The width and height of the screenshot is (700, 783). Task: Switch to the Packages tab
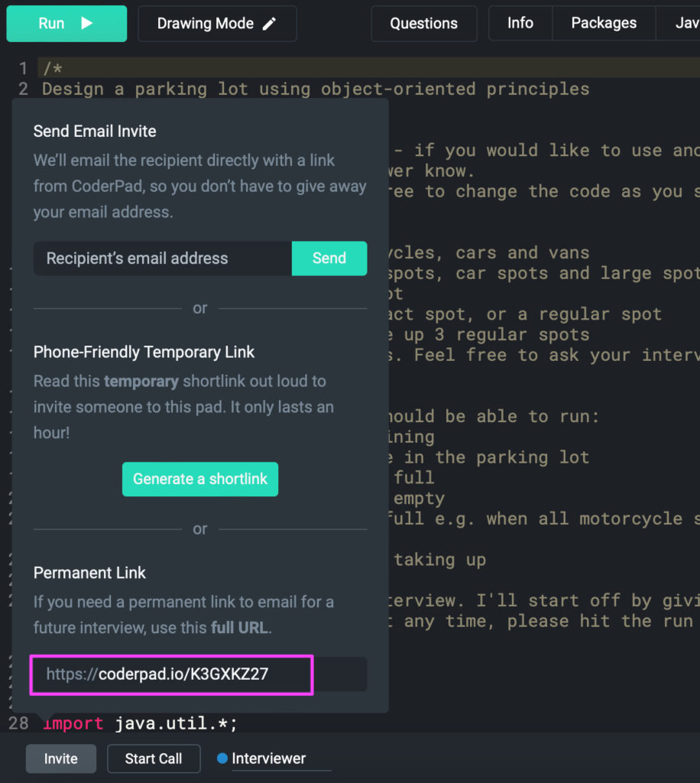(x=604, y=23)
